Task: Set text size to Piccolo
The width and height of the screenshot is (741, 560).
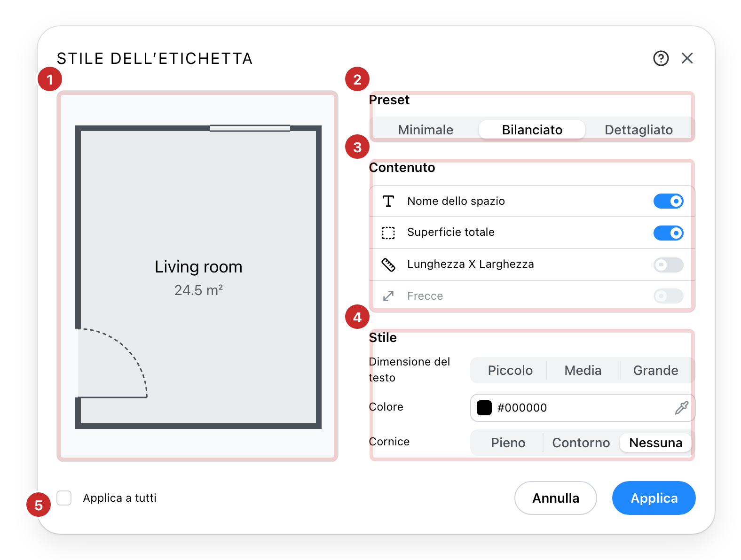Action: click(510, 370)
